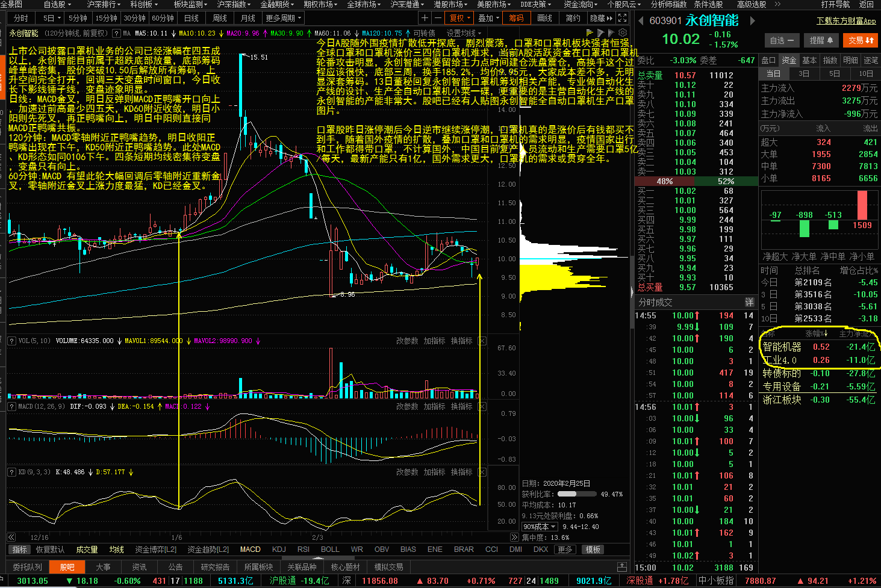
Task: Open the chart settings gear icon
Action: (623, 33)
